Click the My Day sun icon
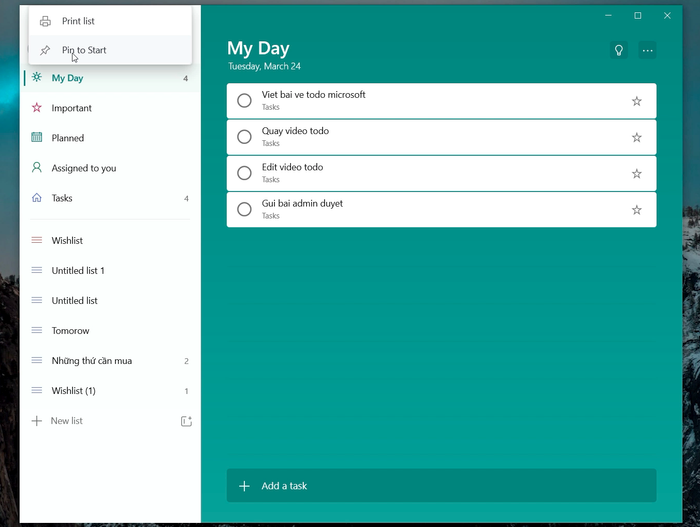700x527 pixels. 37,77
